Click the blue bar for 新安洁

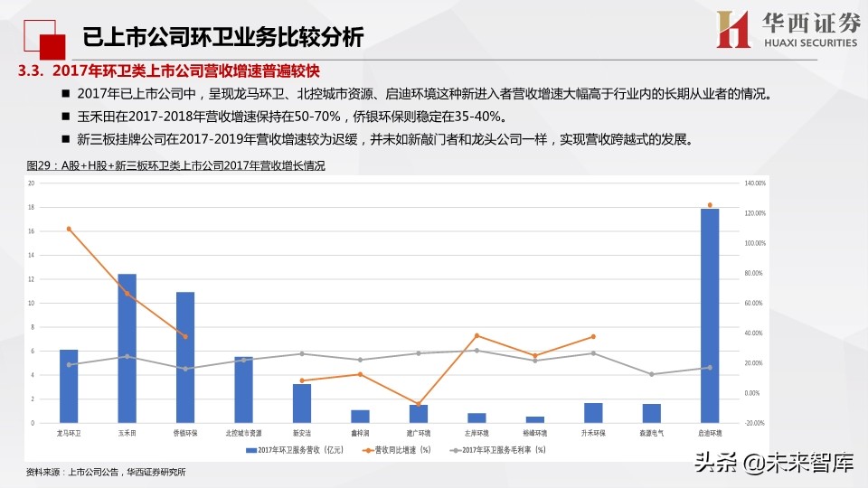pos(302,403)
